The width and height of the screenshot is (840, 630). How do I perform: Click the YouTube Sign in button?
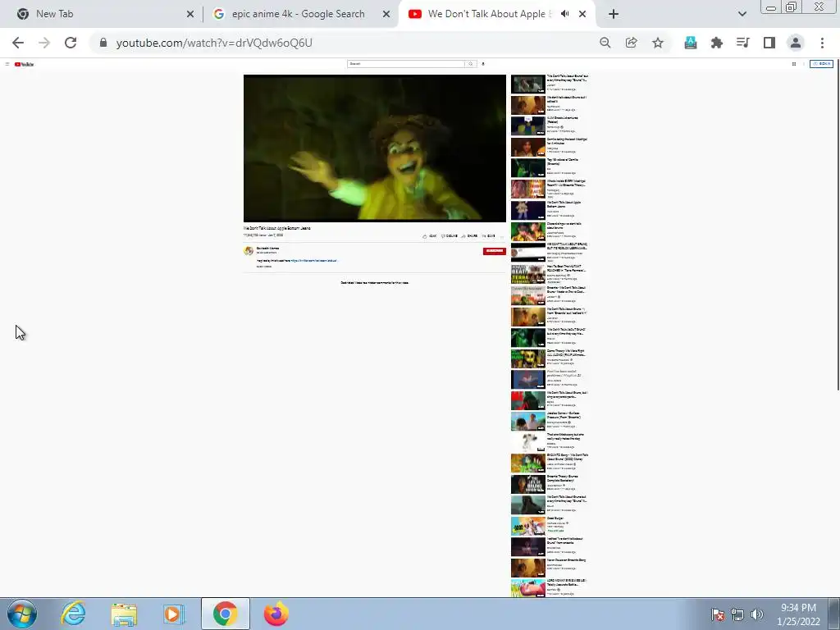tap(821, 64)
